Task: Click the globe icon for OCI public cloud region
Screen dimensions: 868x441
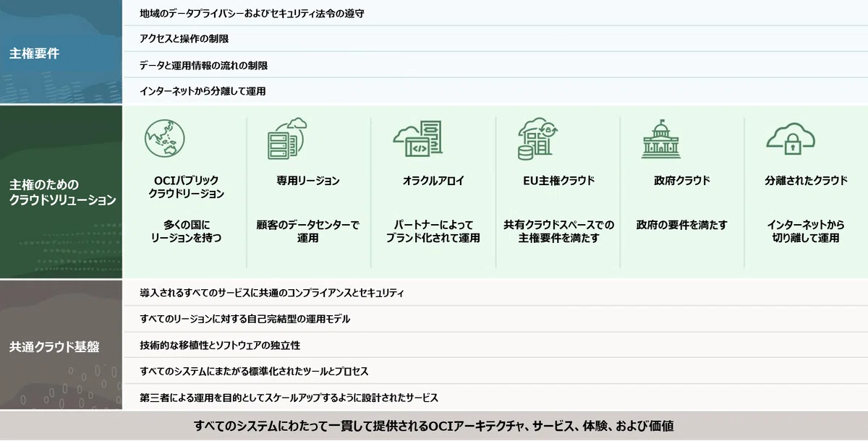Action: pyautogui.click(x=164, y=139)
